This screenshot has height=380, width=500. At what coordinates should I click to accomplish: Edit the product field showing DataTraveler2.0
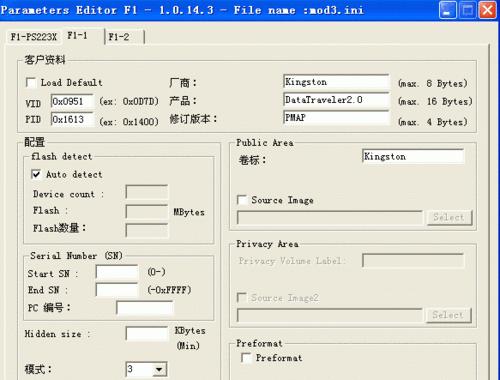[x=336, y=100]
